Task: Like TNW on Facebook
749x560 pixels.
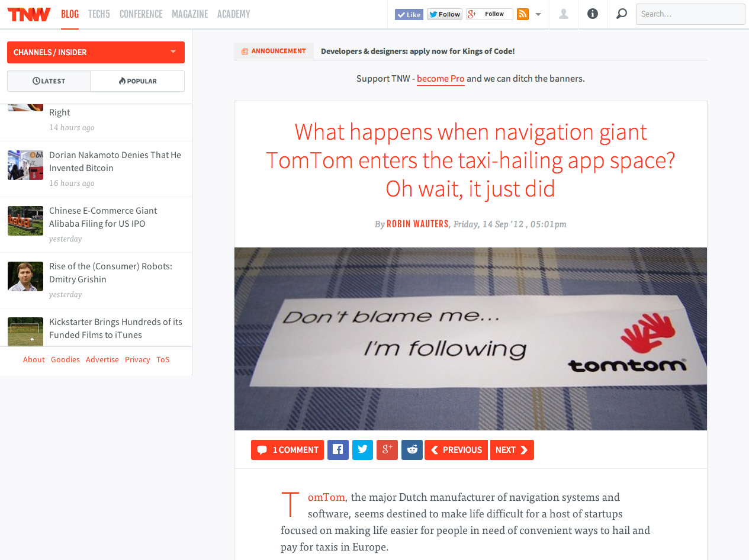Action: [x=409, y=14]
